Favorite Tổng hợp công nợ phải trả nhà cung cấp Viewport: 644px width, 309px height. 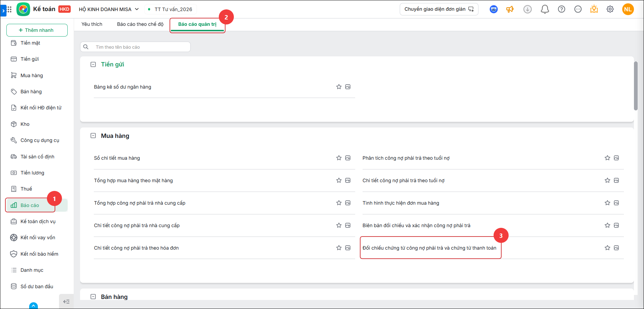point(339,203)
